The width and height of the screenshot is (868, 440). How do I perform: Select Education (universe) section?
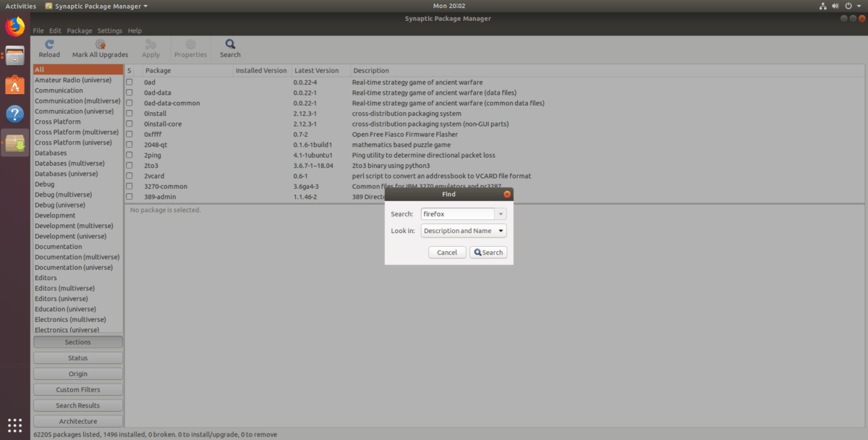pyautogui.click(x=78, y=309)
